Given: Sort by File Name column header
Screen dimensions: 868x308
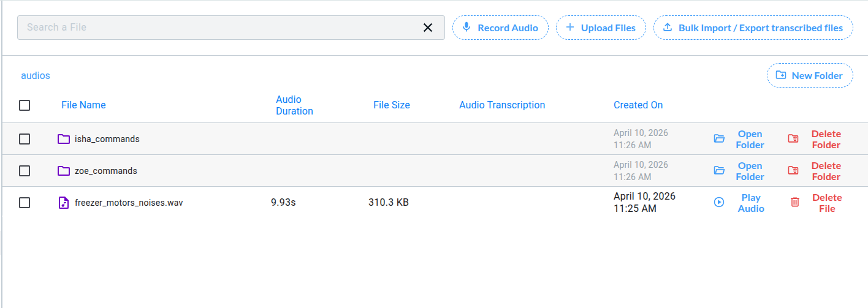Looking at the screenshot, I should pyautogui.click(x=83, y=105).
